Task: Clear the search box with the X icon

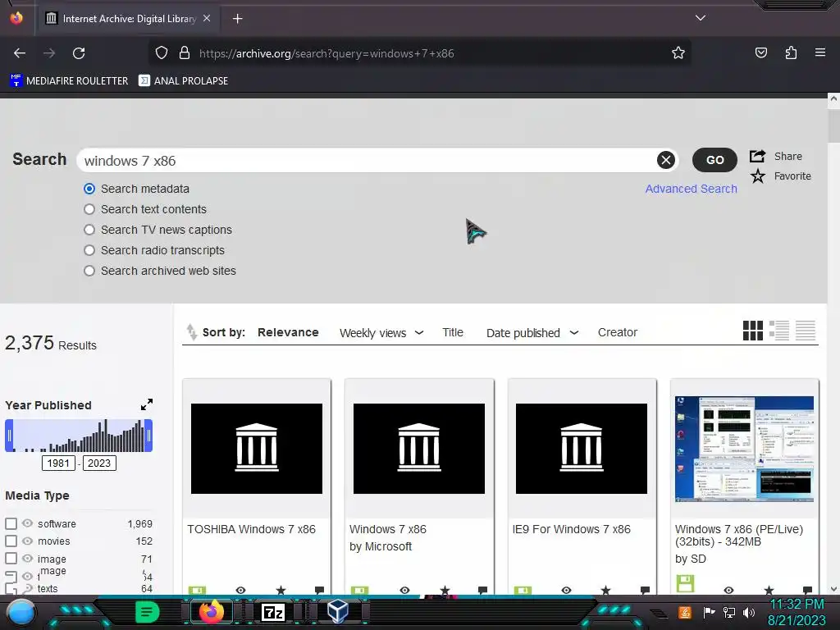Action: pos(666,160)
